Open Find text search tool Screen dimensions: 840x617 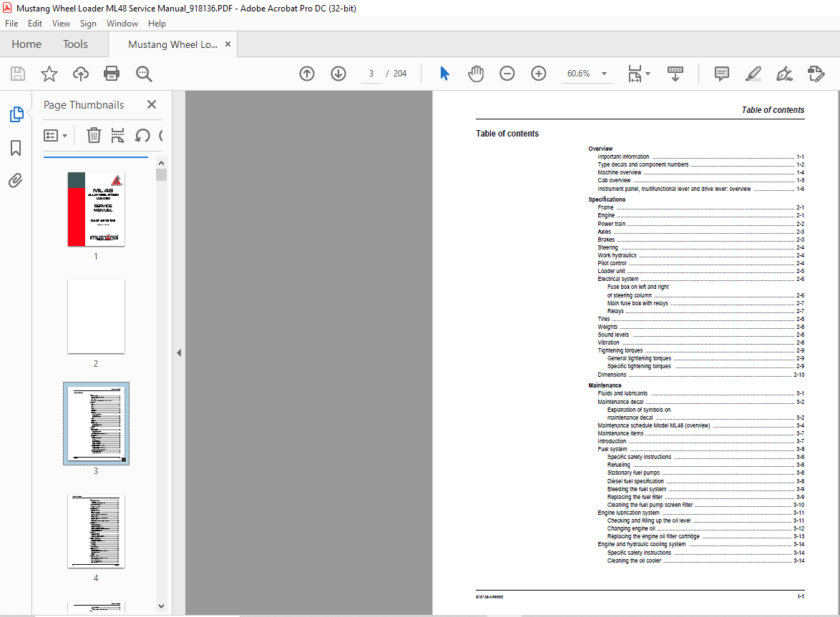144,74
